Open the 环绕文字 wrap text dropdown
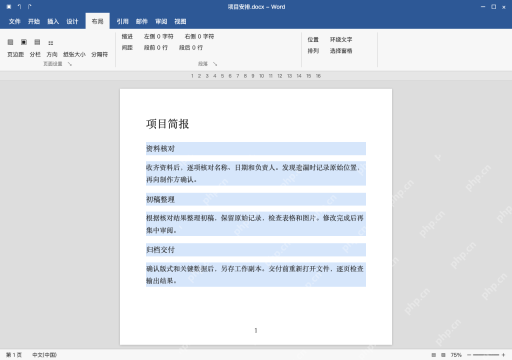The image size is (512, 360). 341,40
